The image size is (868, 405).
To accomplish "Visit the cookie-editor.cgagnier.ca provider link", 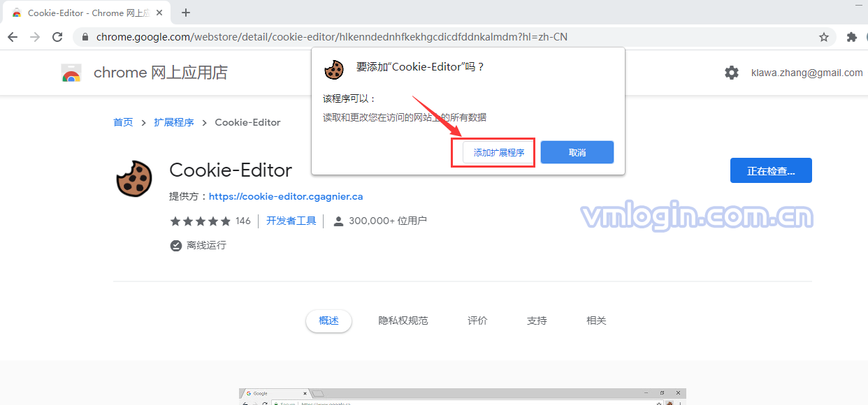I will coord(286,197).
